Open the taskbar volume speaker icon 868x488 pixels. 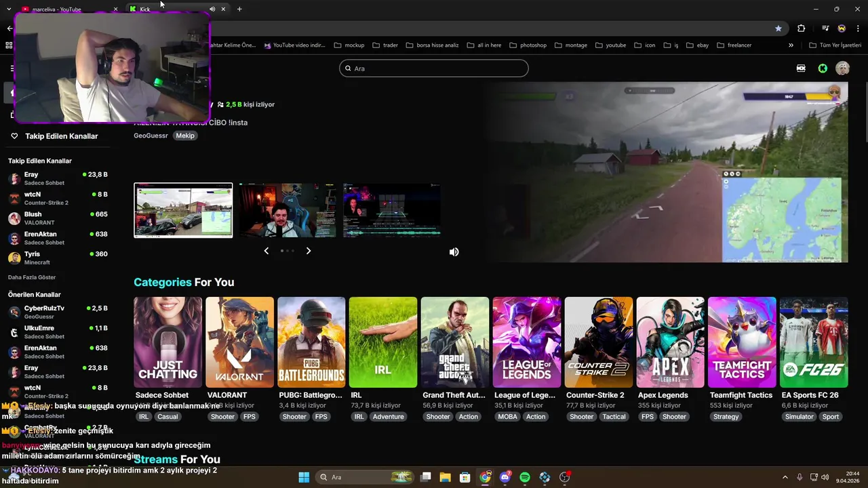click(825, 477)
